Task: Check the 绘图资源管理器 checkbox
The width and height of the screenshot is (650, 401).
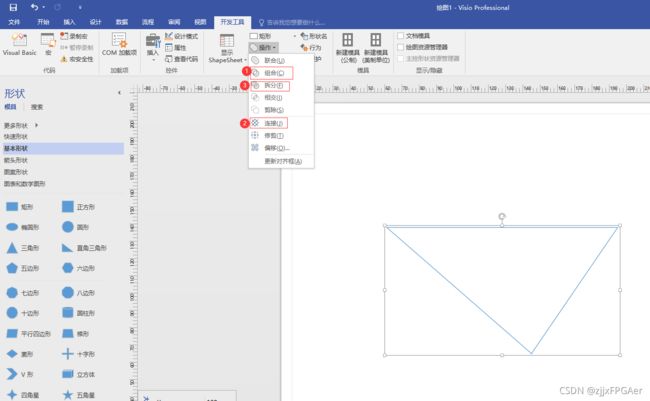Action: 400,47
